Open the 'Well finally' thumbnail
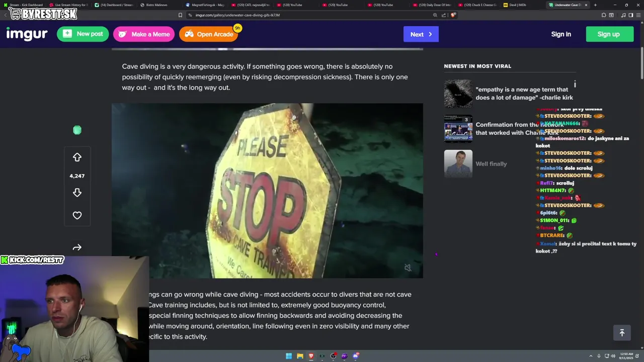This screenshot has height=362, width=644. 458,164
